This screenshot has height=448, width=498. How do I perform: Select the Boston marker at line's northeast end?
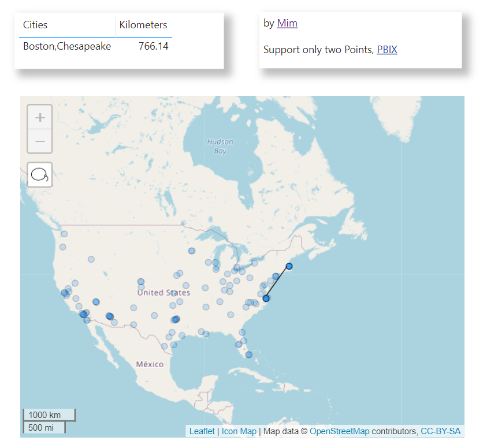tap(289, 266)
